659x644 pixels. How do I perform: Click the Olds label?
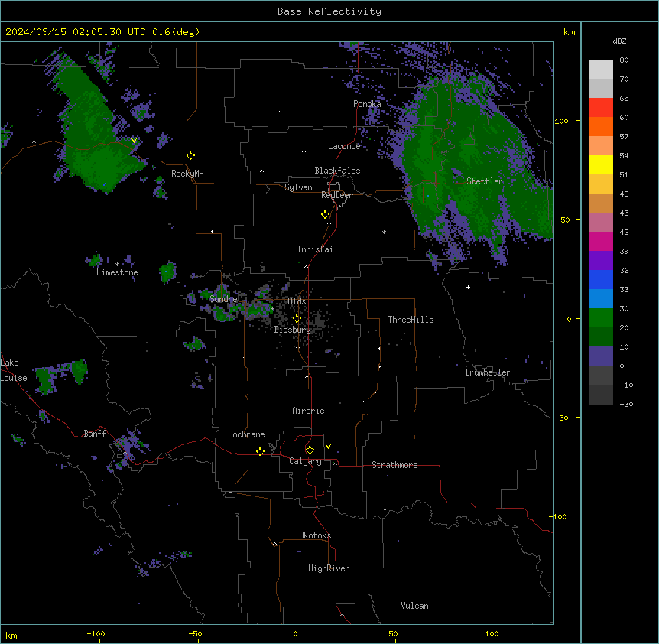coord(297,301)
